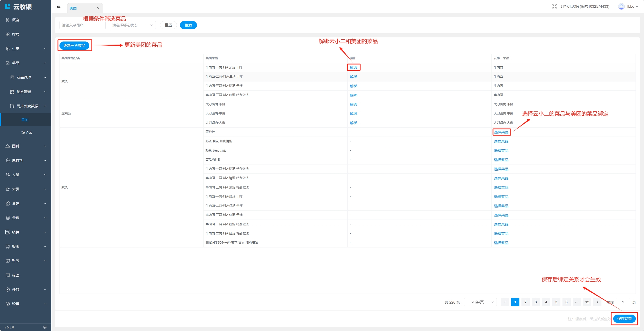The image size is (644, 331).
Task: Go to page 12 in pagination
Action: point(587,302)
